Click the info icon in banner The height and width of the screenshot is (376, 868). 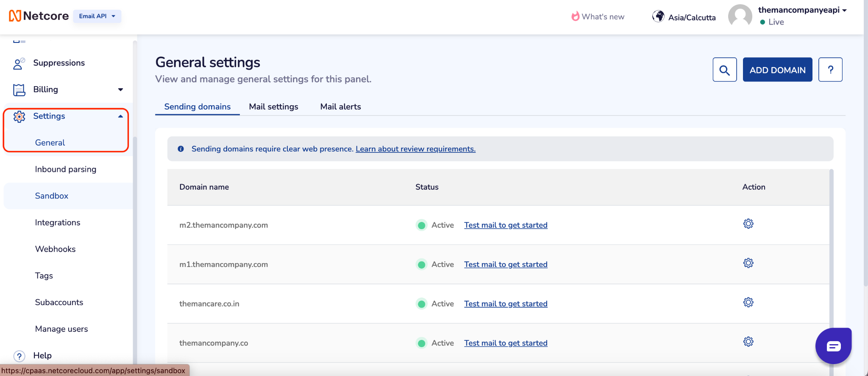[181, 149]
